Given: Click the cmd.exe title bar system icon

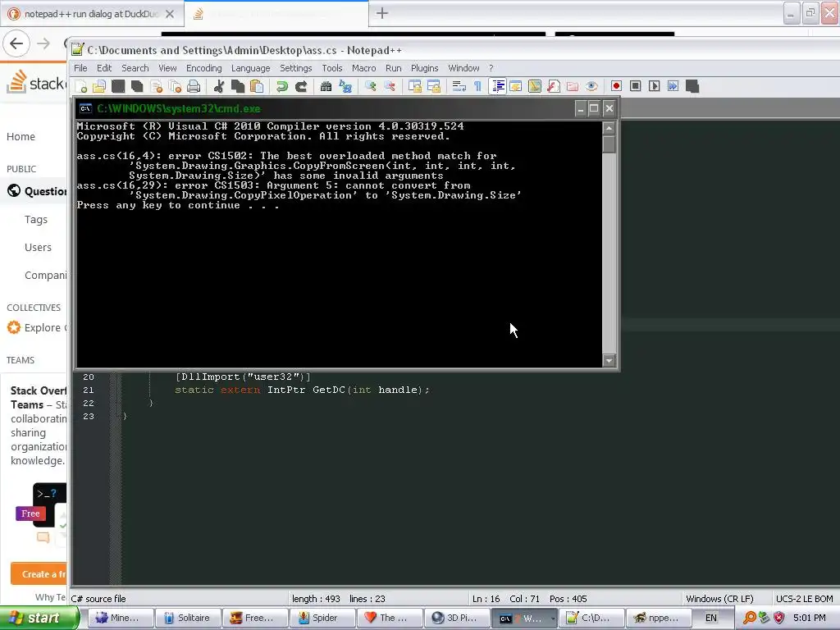Looking at the screenshot, I should 85,108.
